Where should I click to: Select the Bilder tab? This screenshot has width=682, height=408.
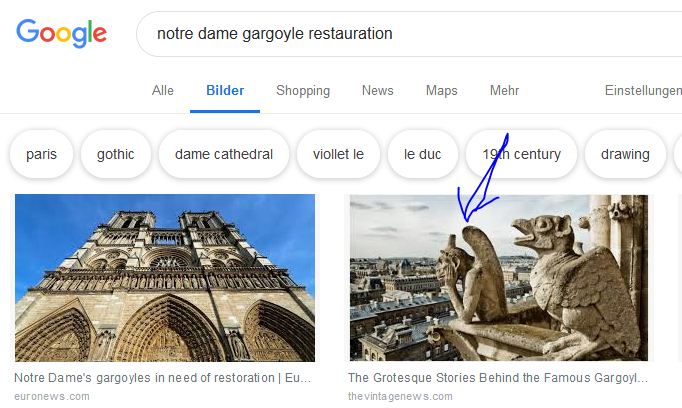click(225, 91)
